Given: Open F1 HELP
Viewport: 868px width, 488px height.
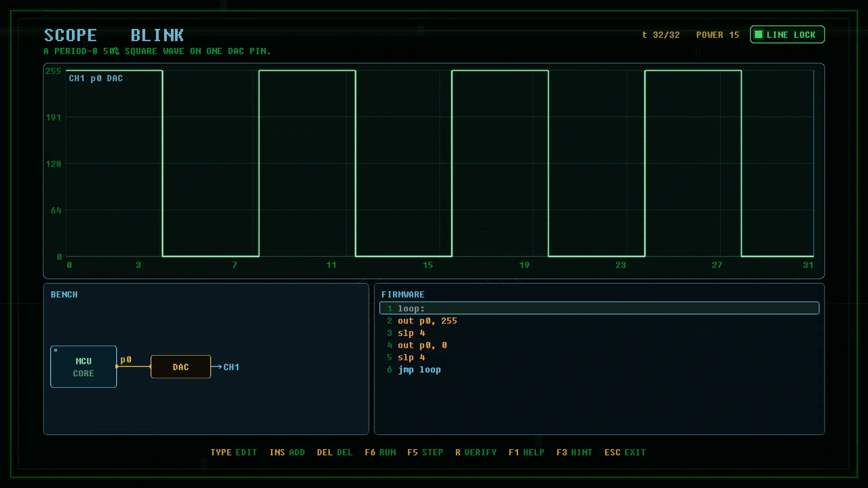Looking at the screenshot, I should 526,452.
